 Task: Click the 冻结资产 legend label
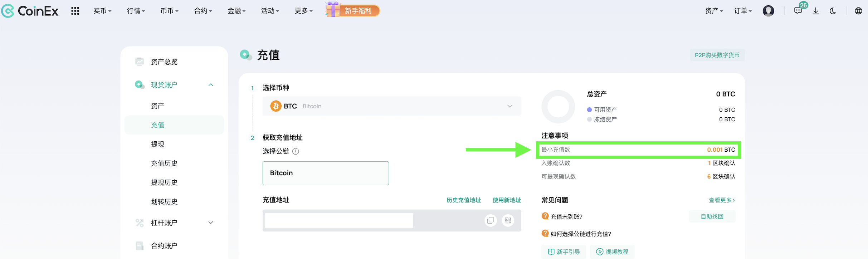click(x=605, y=119)
